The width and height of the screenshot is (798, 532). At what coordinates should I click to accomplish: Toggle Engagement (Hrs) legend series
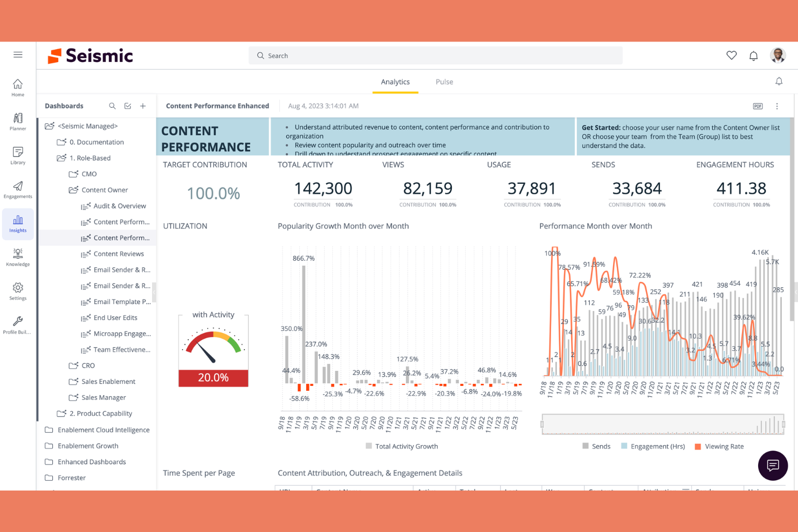coord(653,446)
